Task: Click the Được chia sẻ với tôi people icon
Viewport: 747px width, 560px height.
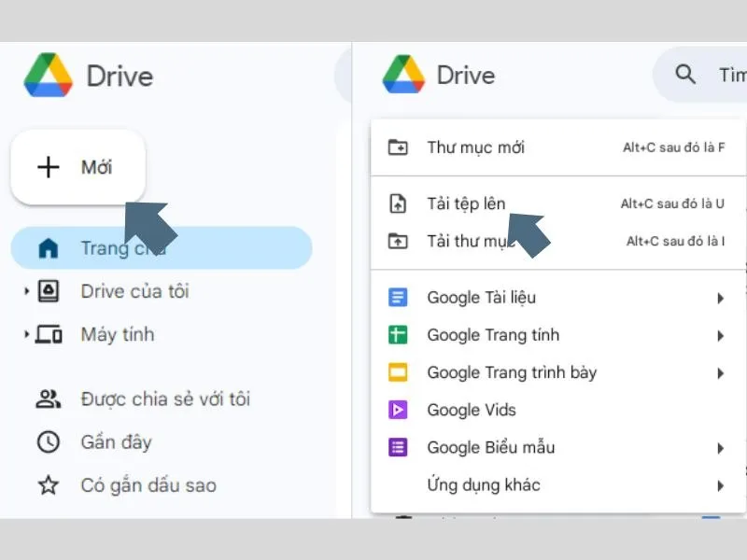Action: 49,399
